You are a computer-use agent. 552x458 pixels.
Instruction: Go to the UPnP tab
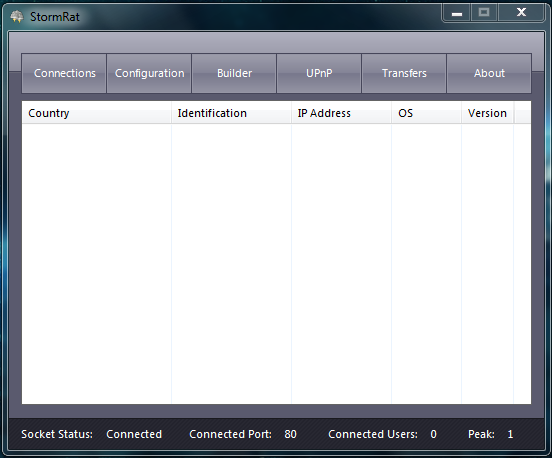(319, 73)
